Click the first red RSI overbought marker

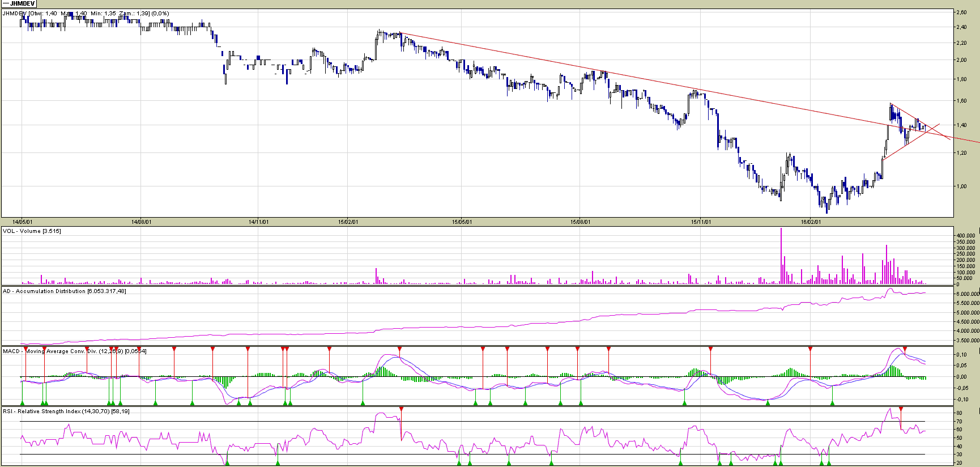click(x=401, y=409)
